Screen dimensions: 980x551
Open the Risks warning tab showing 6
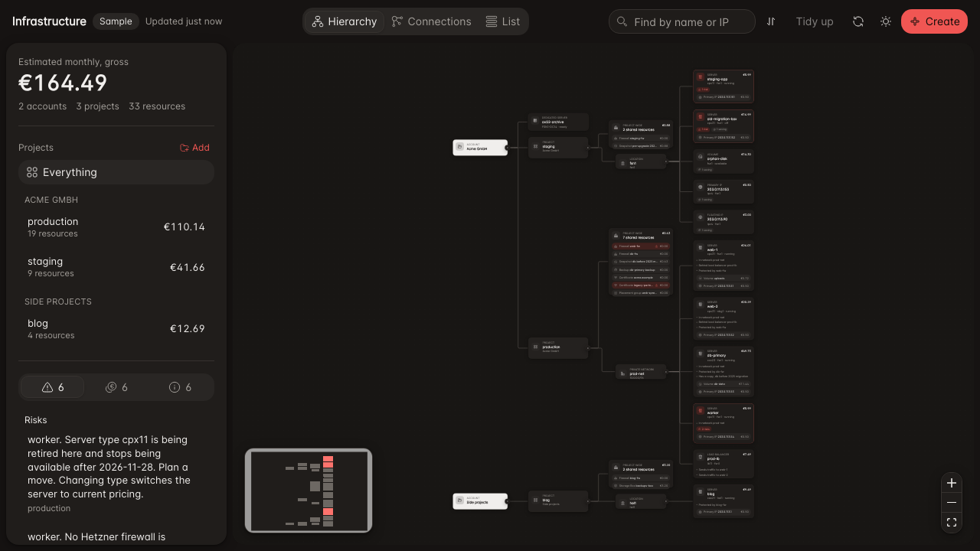coord(52,387)
